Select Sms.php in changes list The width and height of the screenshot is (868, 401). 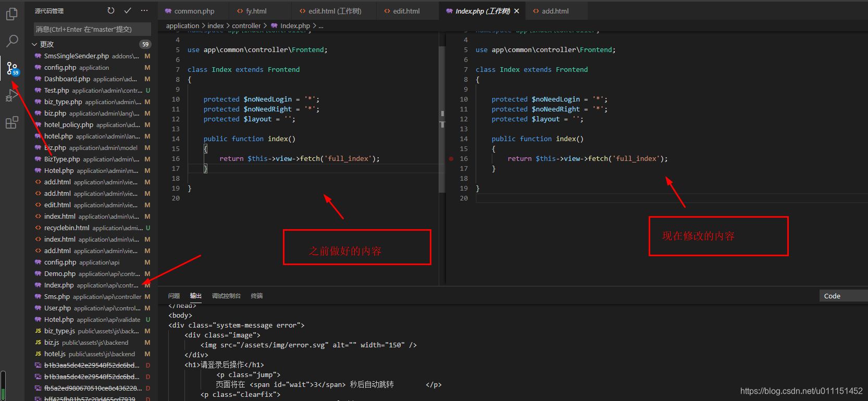pos(91,297)
